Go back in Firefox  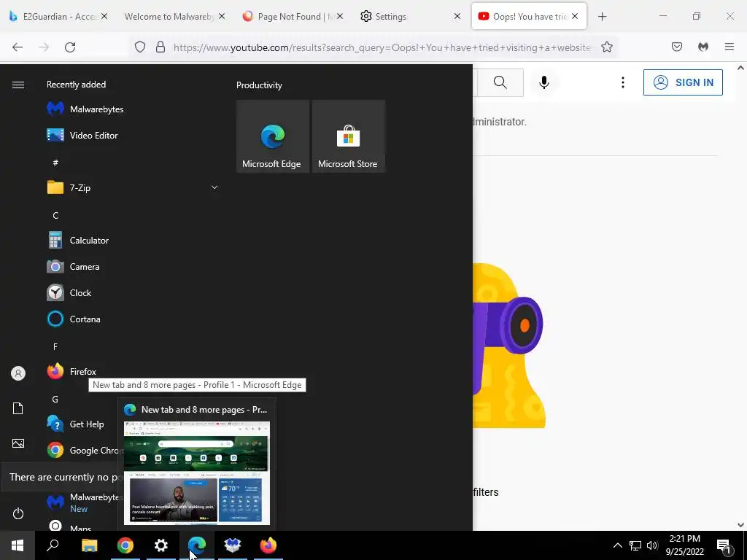point(18,47)
